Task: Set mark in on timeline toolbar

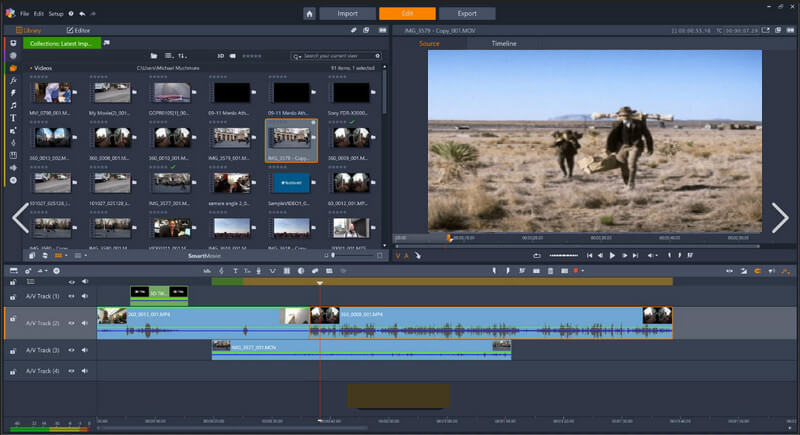Action: coord(494,271)
